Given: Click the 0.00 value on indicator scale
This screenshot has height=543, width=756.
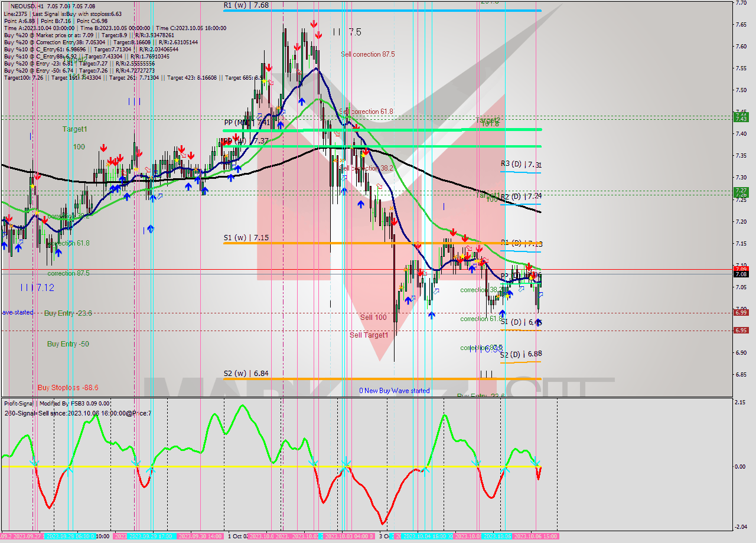Looking at the screenshot, I should [x=739, y=466].
